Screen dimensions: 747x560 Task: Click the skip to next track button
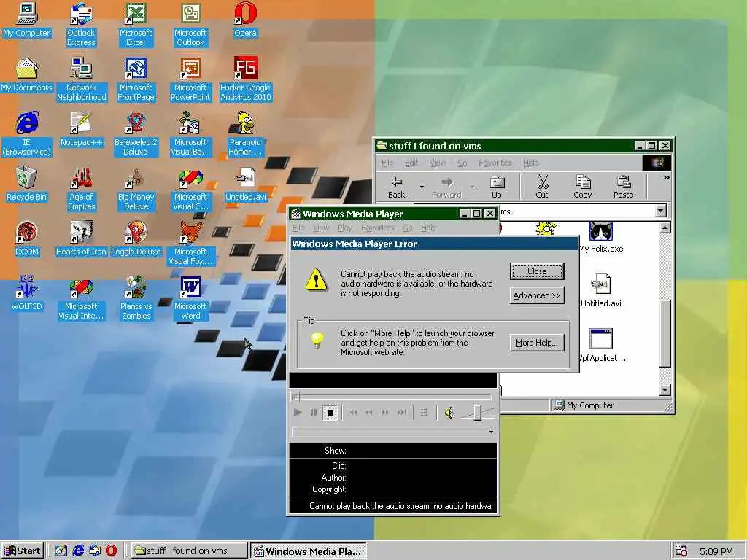pos(402,413)
